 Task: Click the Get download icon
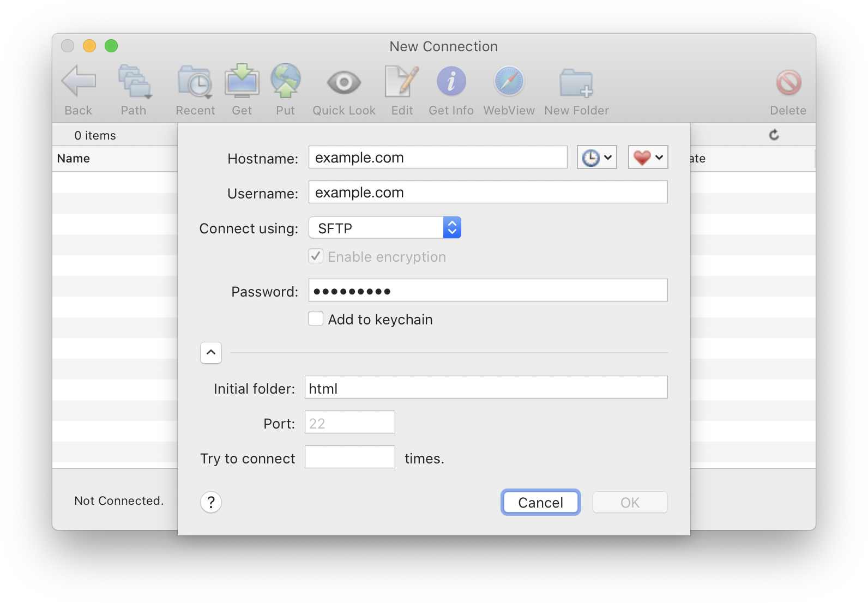tap(242, 81)
